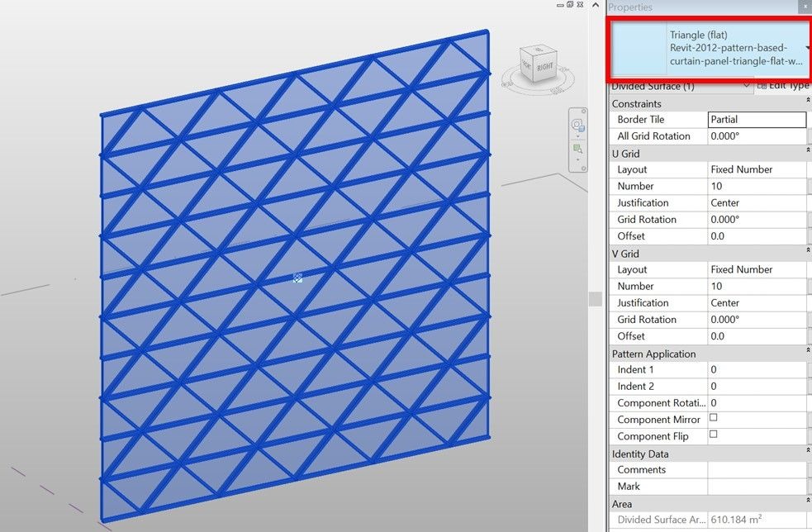The width and height of the screenshot is (812, 532).
Task: Select the Steering Wheels tool on the navigation bar
Action: [x=577, y=125]
